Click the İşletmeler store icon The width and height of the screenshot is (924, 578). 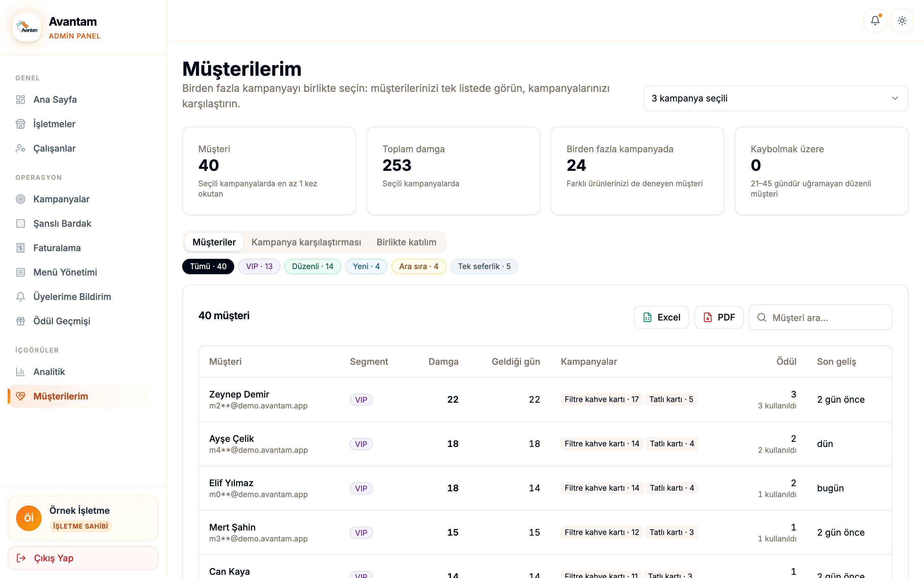pyautogui.click(x=21, y=124)
